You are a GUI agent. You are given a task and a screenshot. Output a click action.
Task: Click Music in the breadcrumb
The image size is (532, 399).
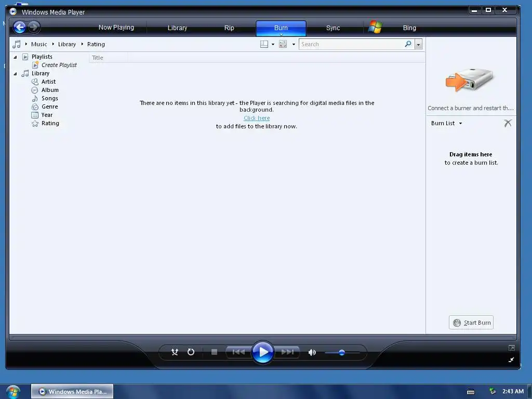click(x=39, y=44)
